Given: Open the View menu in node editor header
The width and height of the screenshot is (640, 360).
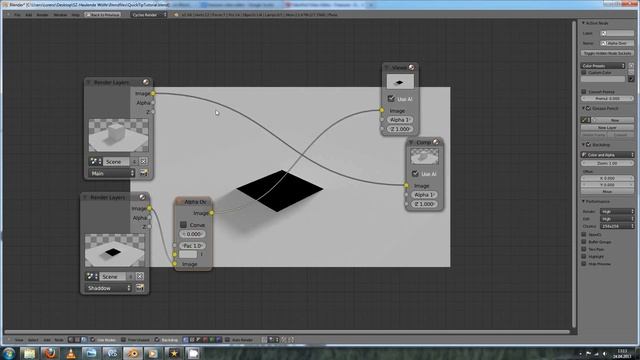Looking at the screenshot, I should pyautogui.click(x=19, y=340).
